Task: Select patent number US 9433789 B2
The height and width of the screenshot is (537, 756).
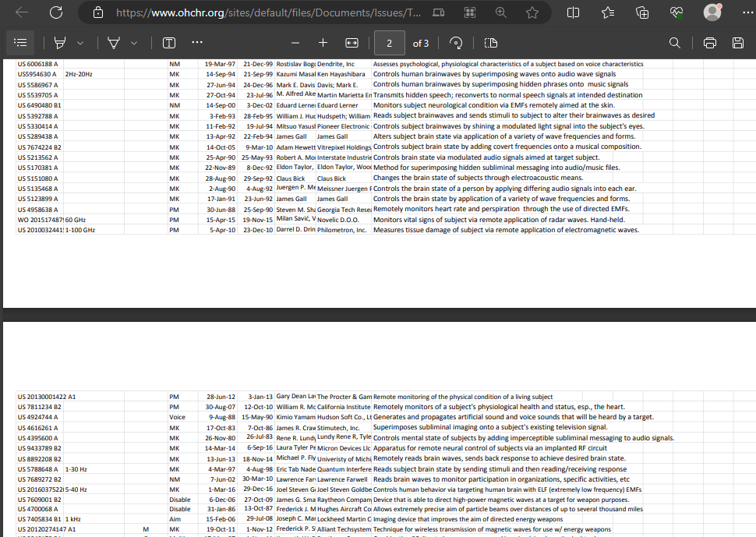Action: point(40,448)
